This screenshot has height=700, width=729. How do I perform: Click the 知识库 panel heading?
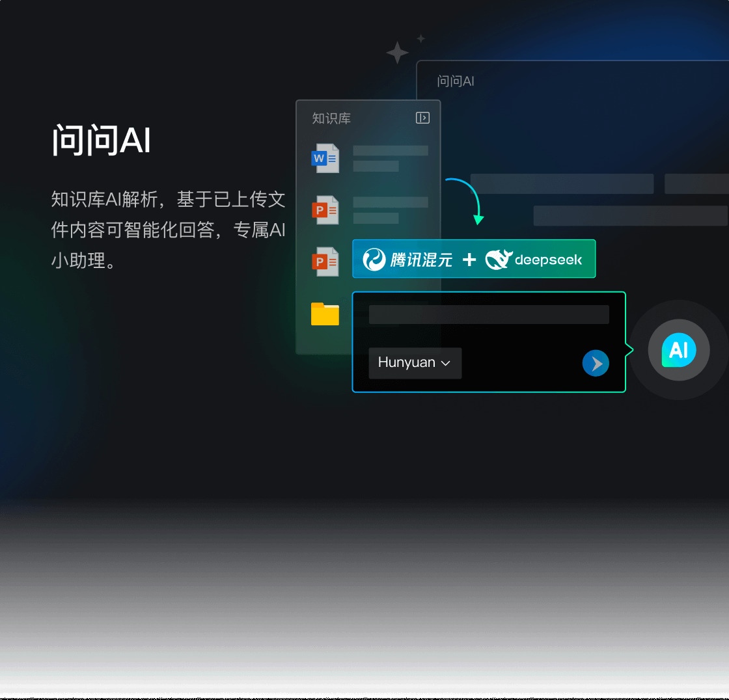(331, 118)
